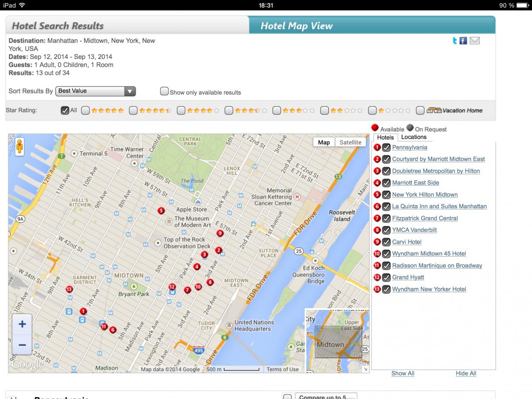The height and width of the screenshot is (399, 532).
Task: Switch map to Satellite view
Action: coord(350,142)
